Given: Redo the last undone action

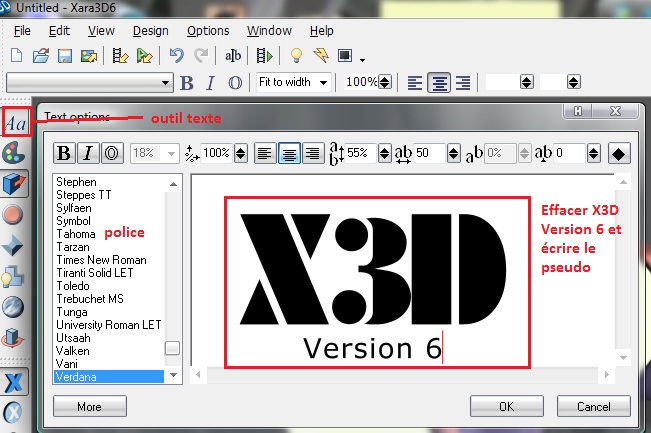Looking at the screenshot, I should [202, 55].
